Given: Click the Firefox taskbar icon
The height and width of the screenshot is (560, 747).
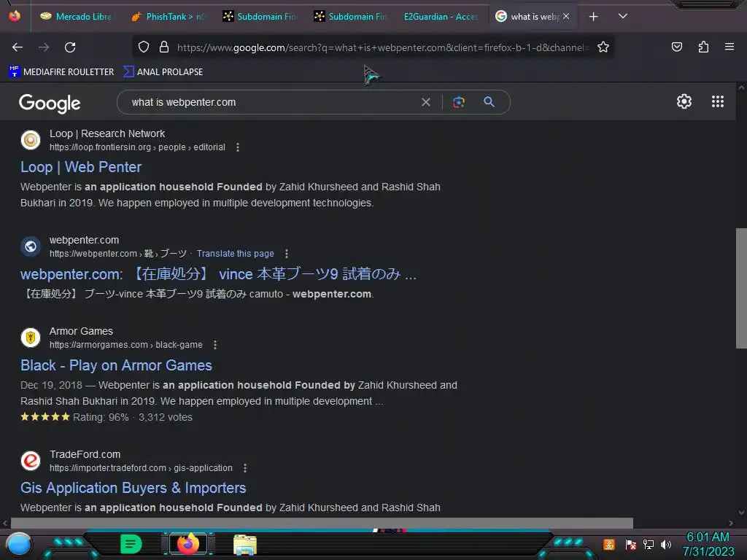Looking at the screenshot, I should tap(187, 544).
